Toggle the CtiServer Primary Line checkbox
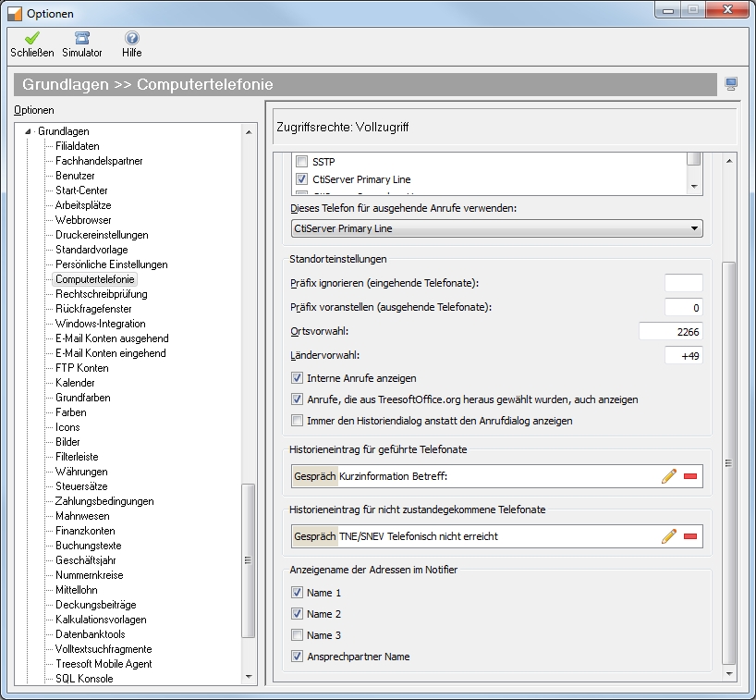756x700 pixels. pyautogui.click(x=301, y=179)
